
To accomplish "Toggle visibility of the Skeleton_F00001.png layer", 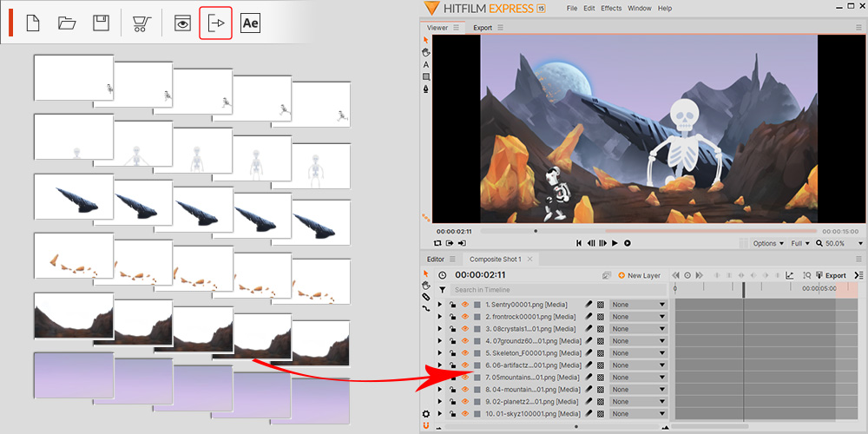I will [464, 353].
